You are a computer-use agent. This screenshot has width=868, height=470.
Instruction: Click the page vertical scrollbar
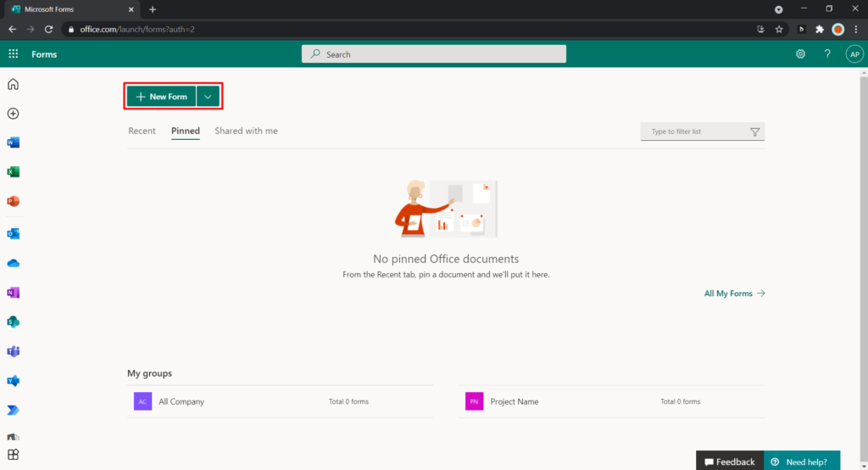click(x=864, y=269)
